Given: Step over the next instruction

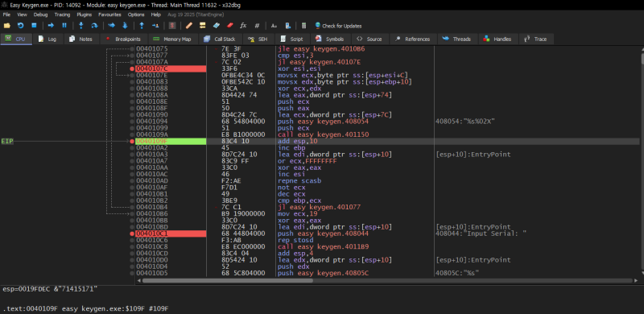Looking at the screenshot, I should pyautogui.click(x=94, y=26).
